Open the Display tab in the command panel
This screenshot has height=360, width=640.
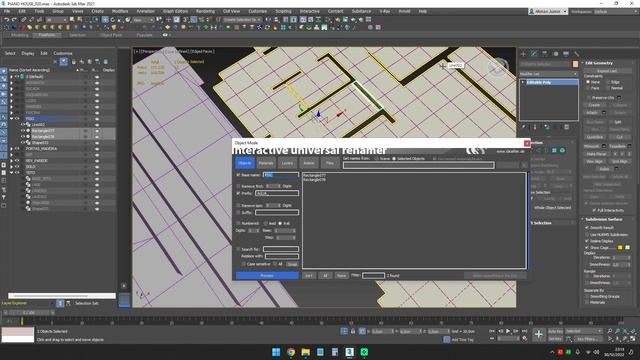click(x=566, y=53)
